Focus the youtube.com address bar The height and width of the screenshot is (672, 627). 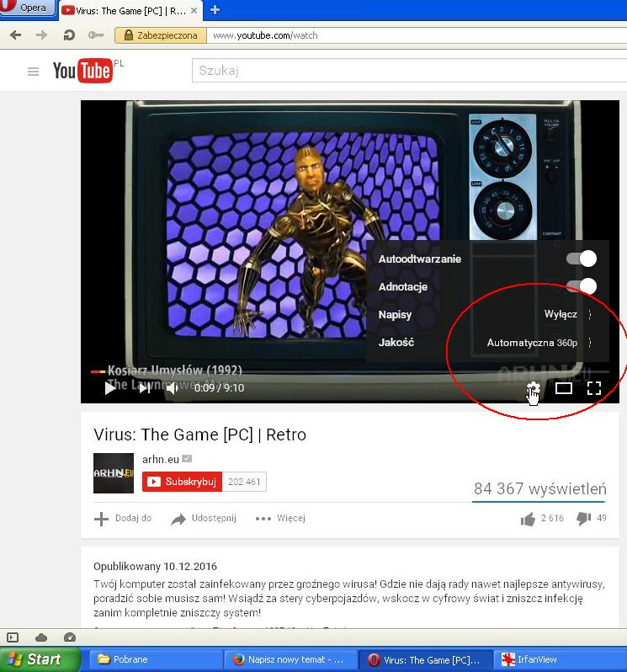417,35
